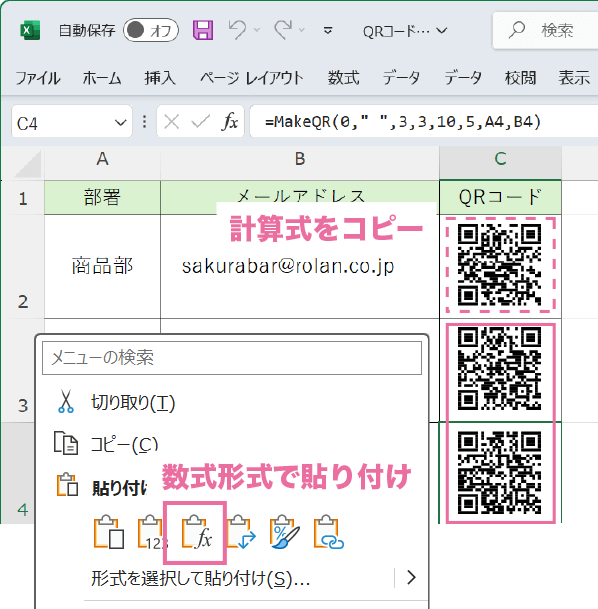Click the Redo arrow icon

(x=283, y=30)
